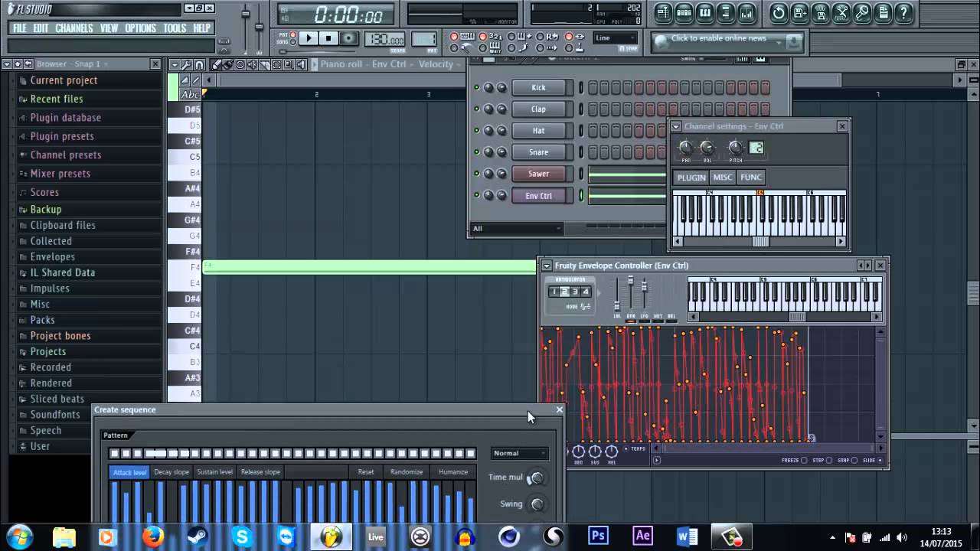Open the FILE menu

coord(20,28)
